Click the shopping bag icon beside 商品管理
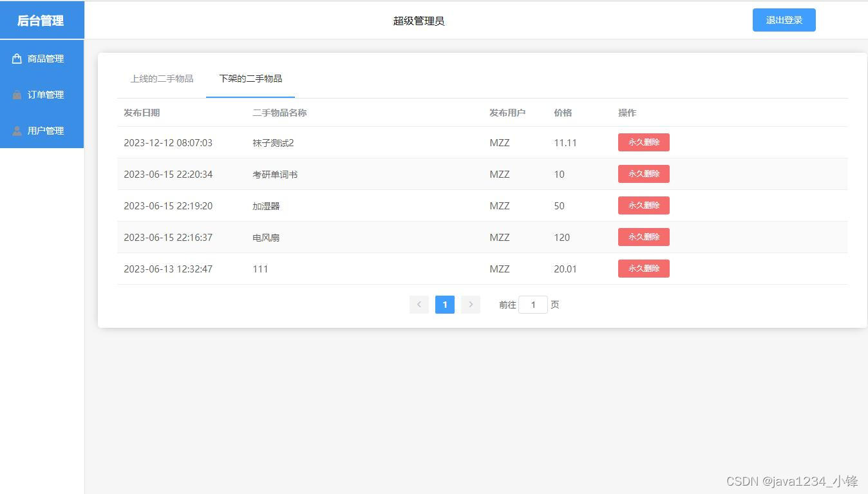Viewport: 868px width, 494px height. 17,59
